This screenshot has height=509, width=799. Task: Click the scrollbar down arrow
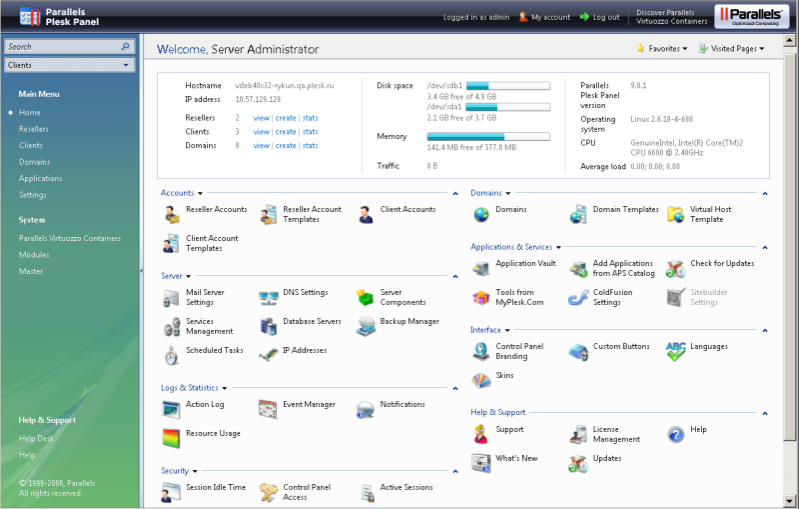click(x=790, y=500)
